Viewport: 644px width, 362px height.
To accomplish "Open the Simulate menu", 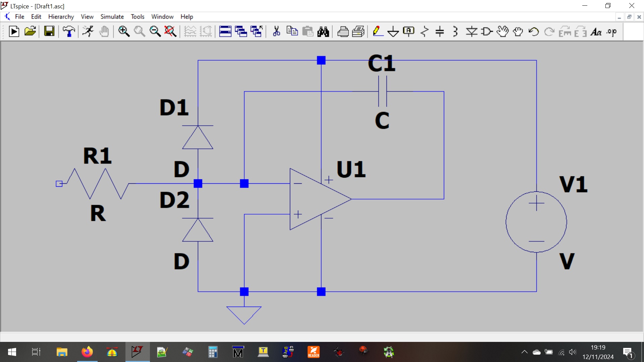I will click(112, 17).
